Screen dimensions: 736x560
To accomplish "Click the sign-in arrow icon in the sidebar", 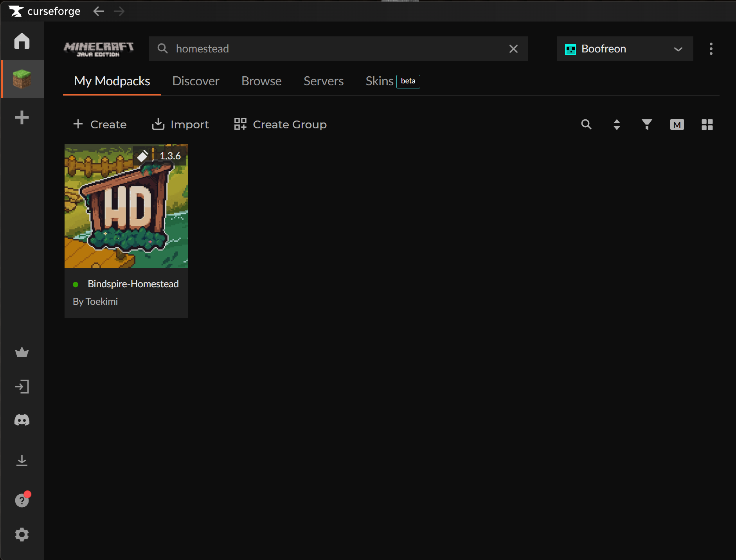I will point(22,387).
